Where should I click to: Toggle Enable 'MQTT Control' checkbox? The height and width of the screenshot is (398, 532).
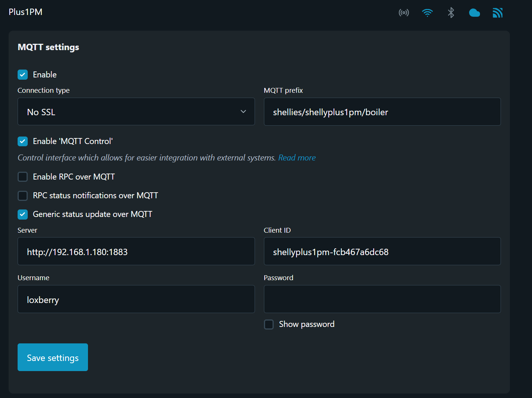(23, 141)
